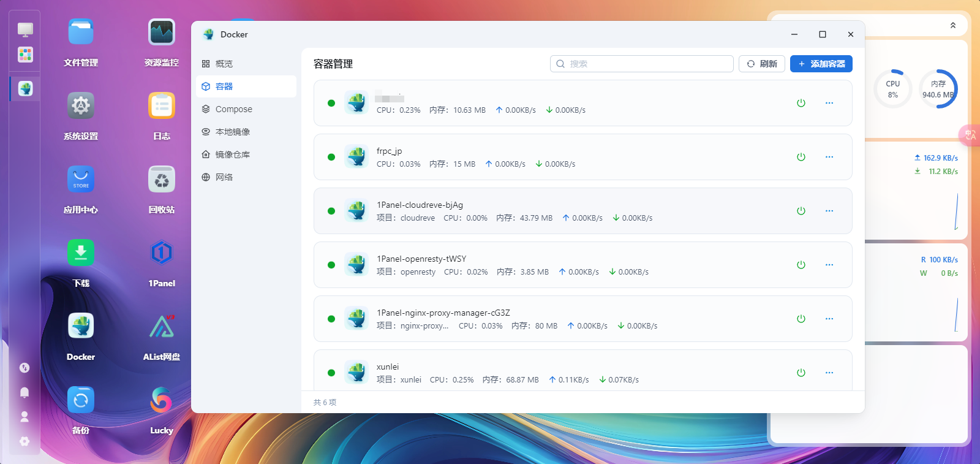Open the 应用中心 app store icon

click(x=81, y=180)
